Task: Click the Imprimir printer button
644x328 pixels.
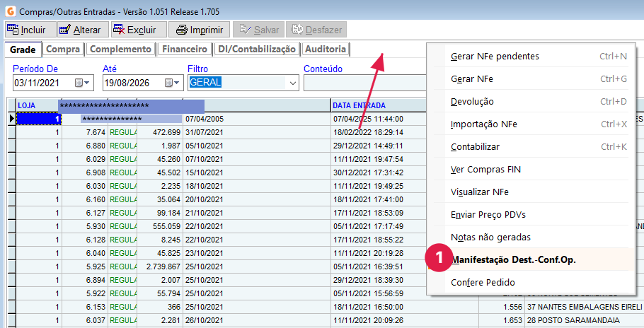Action: coord(200,30)
